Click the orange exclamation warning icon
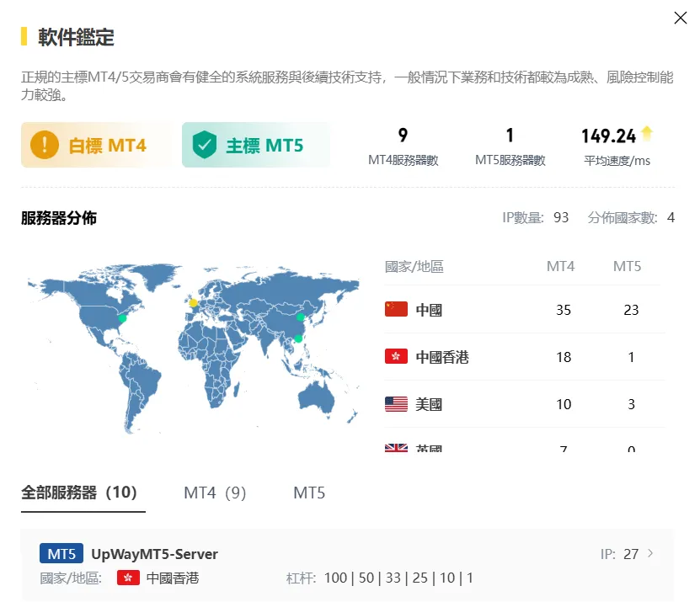700x602 pixels. tap(44, 145)
